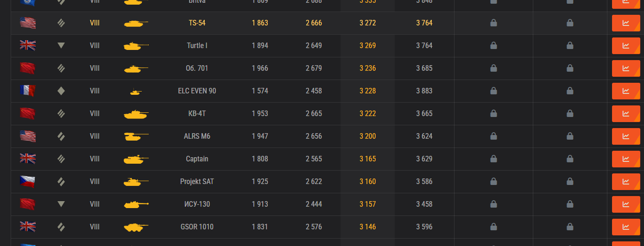Image resolution: width=644 pixels, height=246 pixels.
Task: Click the ИСУ-130 tank silhouette icon
Action: (136, 204)
